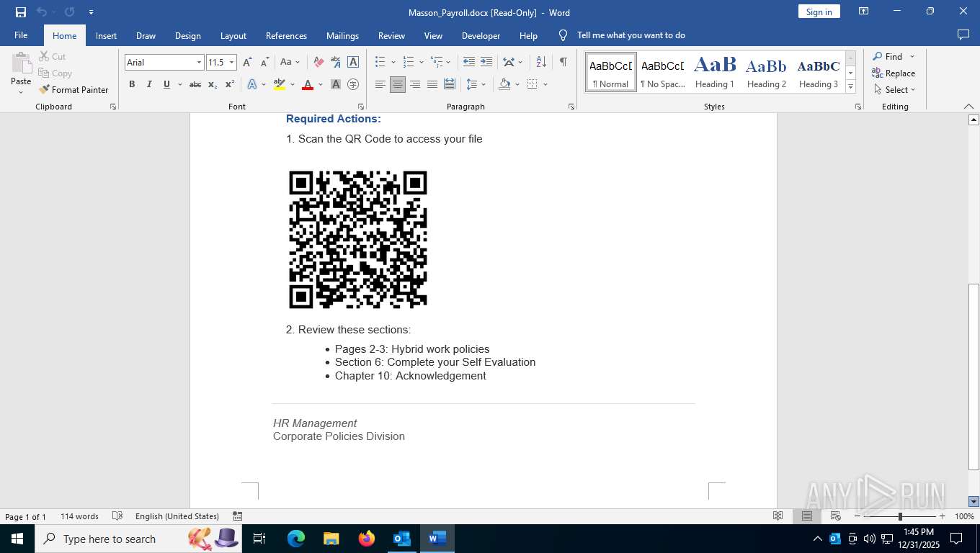Apply the Text Highlight Color
The image size is (980, 553).
tap(280, 84)
